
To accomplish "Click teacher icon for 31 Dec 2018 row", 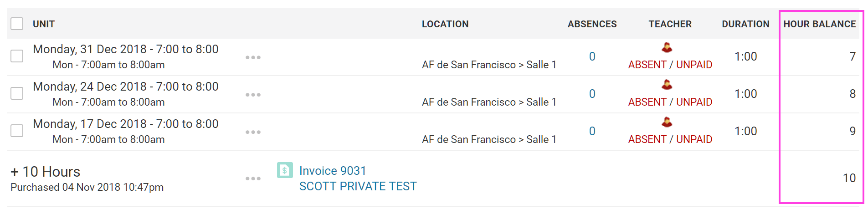I will click(667, 47).
